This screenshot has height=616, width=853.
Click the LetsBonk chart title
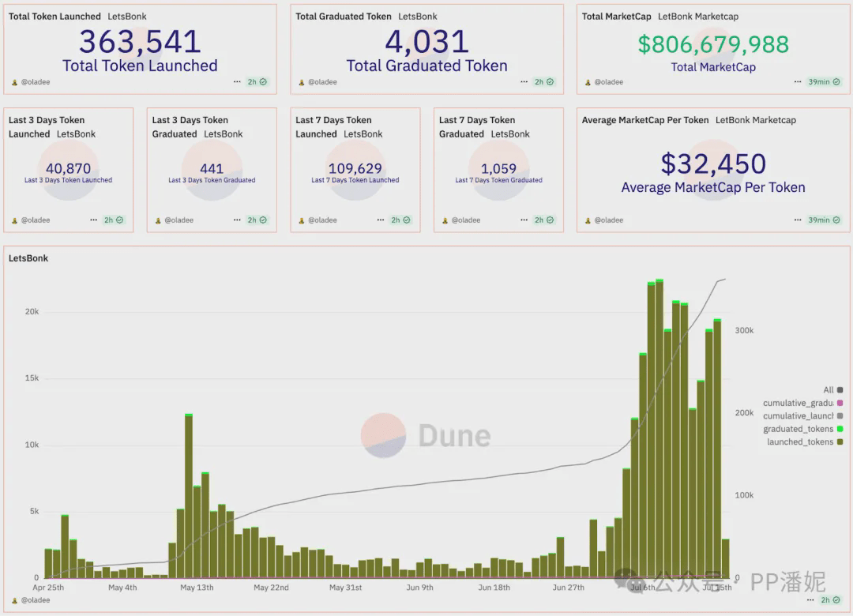(28, 258)
